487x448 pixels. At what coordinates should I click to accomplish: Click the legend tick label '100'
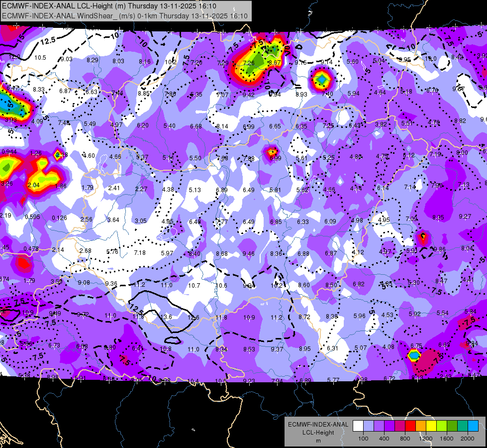[x=364, y=439]
